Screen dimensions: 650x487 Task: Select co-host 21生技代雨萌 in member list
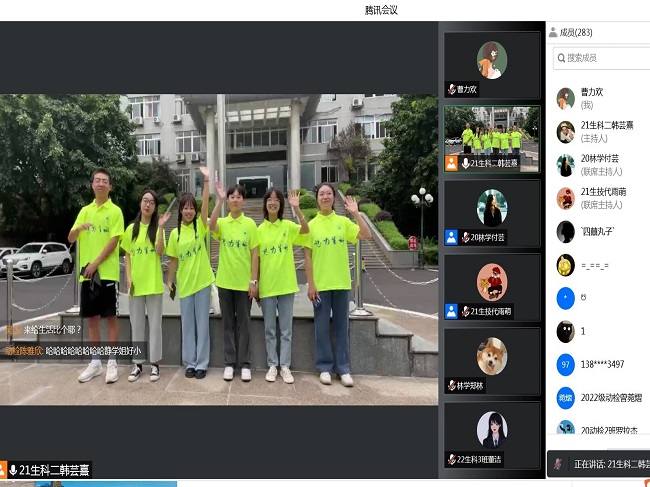tap(604, 198)
